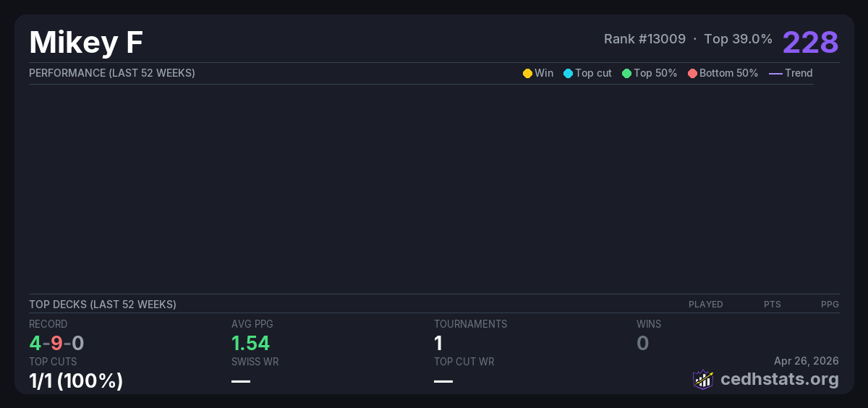The width and height of the screenshot is (868, 408).
Task: Click the Performance (Last 52 Weeks) heading
Action: pos(112,73)
